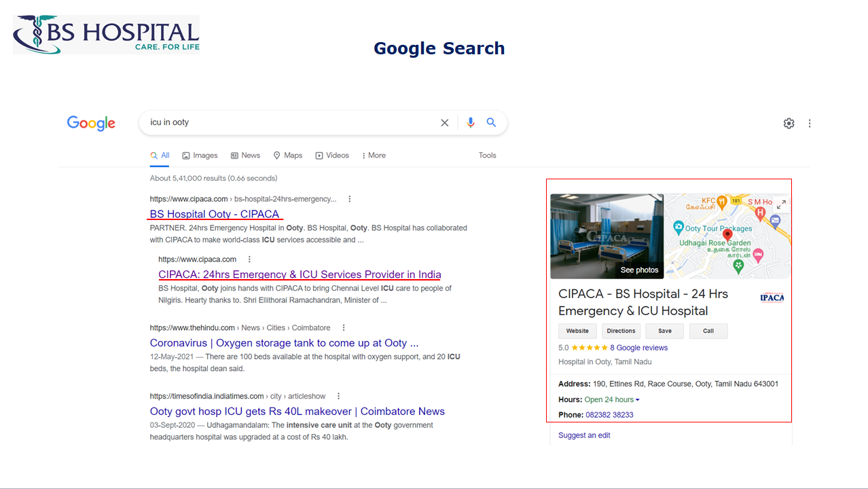Open the 8 Google reviews link

[x=638, y=348]
